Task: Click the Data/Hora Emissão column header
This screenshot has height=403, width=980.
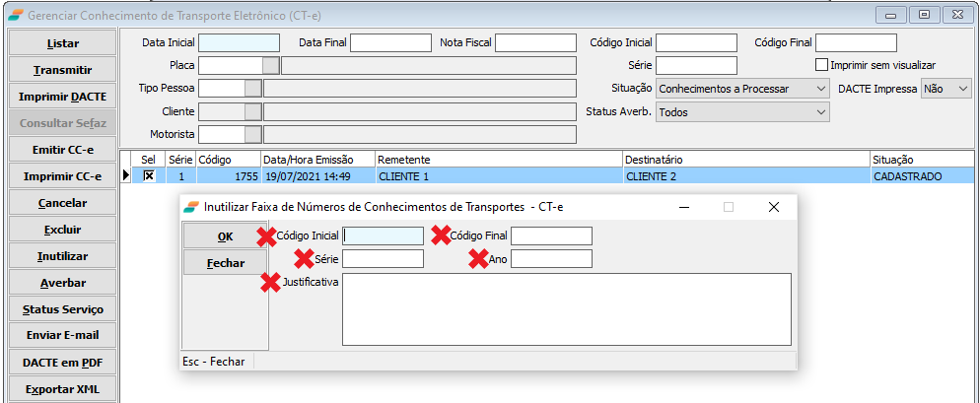Action: pos(317,159)
